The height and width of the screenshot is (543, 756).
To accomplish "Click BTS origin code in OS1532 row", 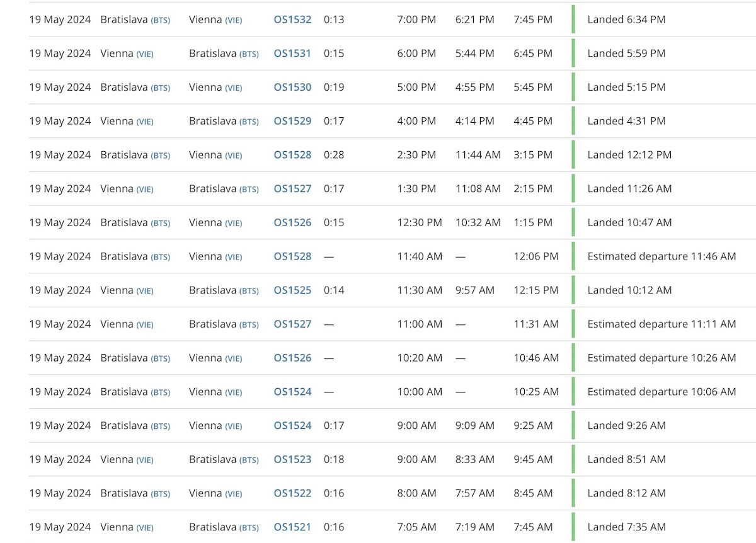I will 160,20.
